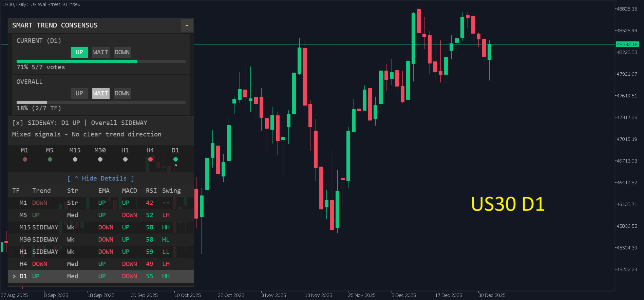Select WAIT in the Current D1 row

[101, 52]
